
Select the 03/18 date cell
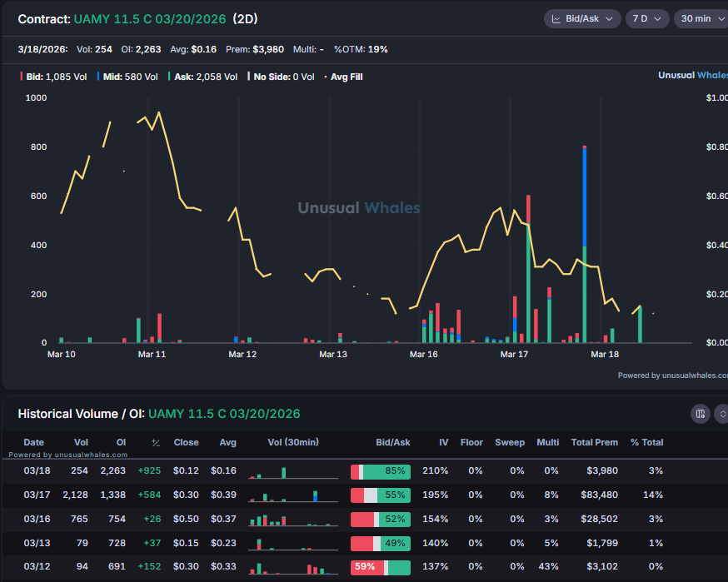point(37,470)
